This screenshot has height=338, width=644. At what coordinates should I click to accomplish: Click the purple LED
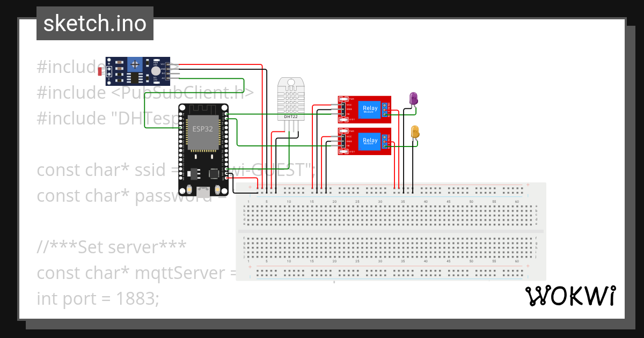pyautogui.click(x=413, y=99)
